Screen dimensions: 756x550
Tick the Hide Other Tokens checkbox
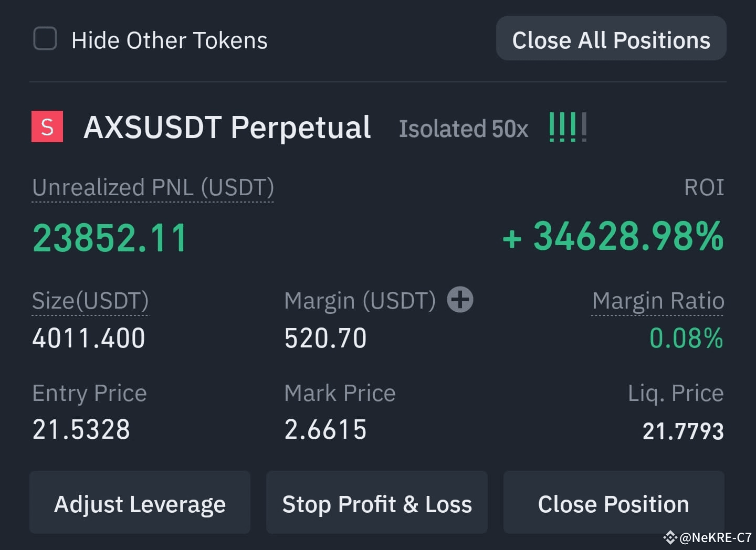coord(45,39)
